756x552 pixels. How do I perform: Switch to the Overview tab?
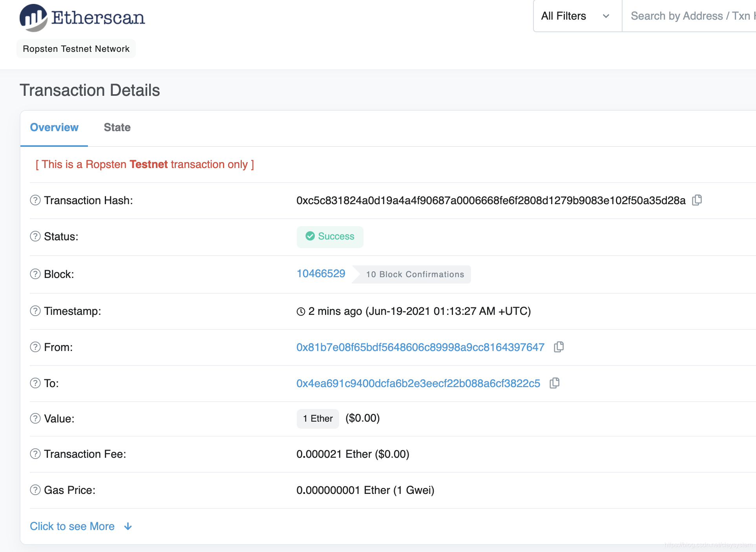tap(54, 128)
